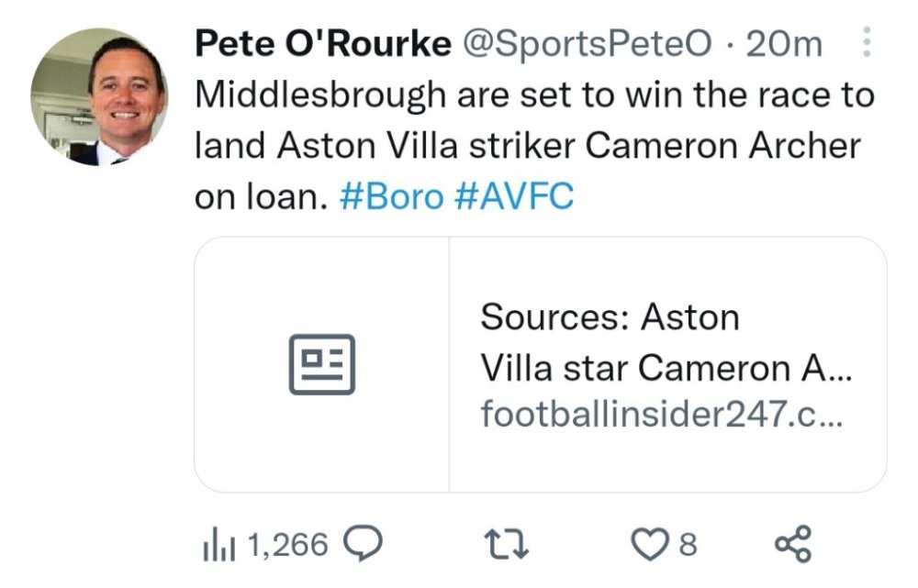Share the tweet via share icon
918x588 pixels.
pos(793,544)
